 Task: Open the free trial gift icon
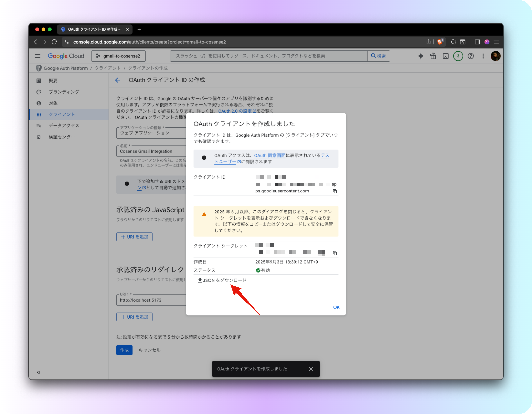(x=433, y=56)
